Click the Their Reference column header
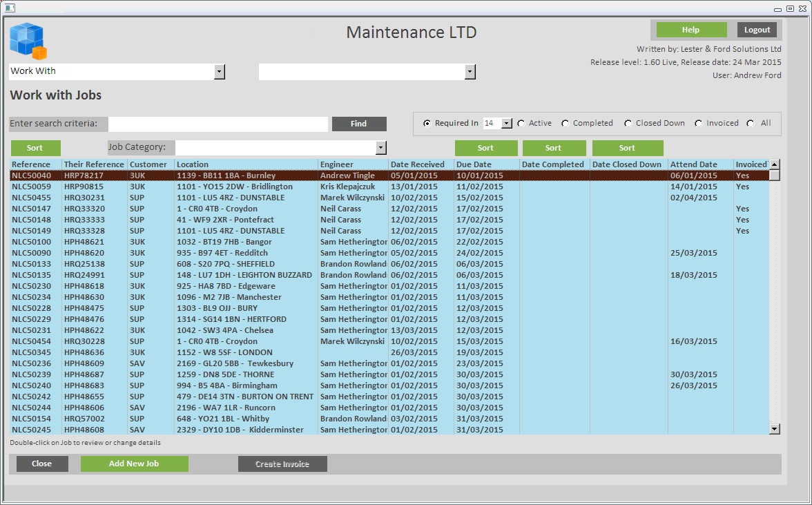Viewport: 812px width, 505px height. tap(94, 164)
